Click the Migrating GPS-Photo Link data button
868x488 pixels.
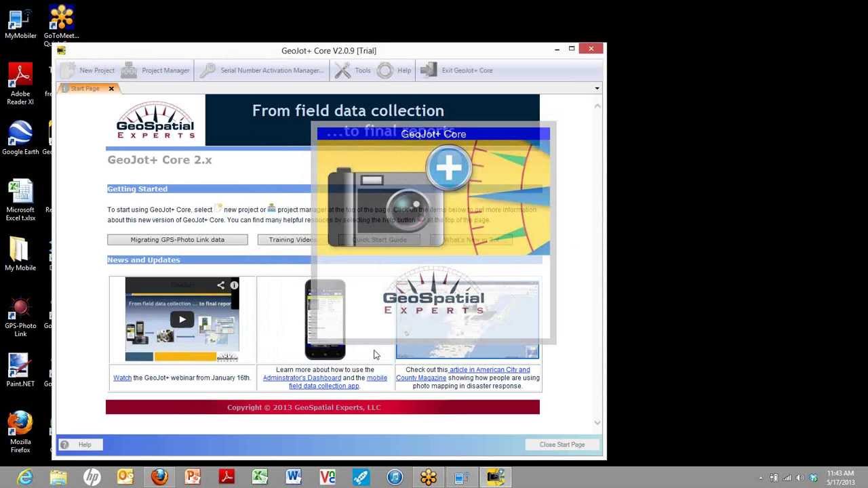[178, 239]
